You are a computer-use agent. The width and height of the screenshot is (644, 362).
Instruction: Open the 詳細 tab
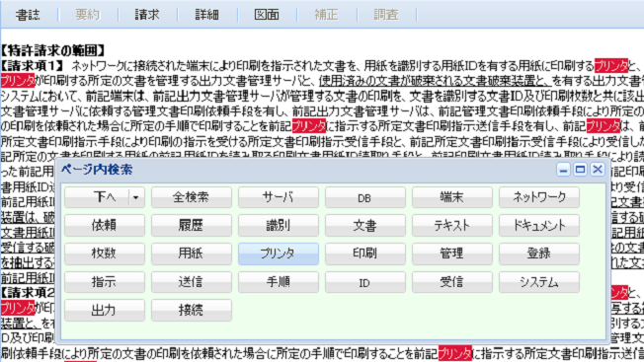[x=207, y=15]
